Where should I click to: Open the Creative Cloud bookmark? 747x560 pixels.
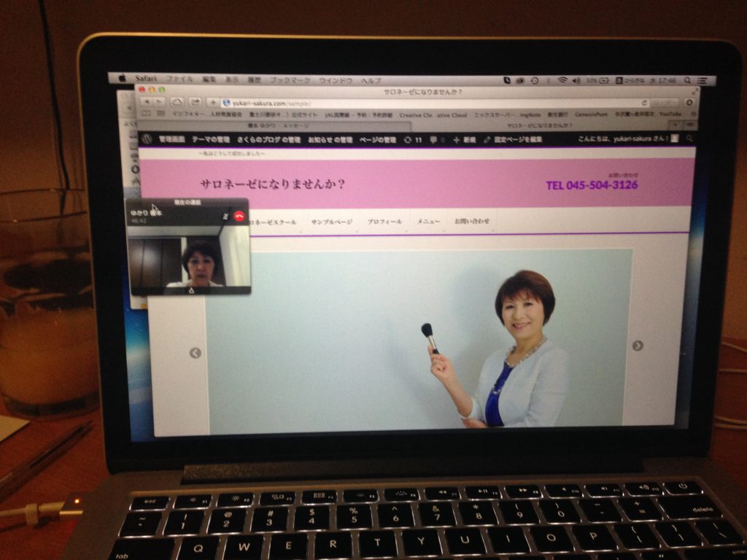[x=433, y=114]
